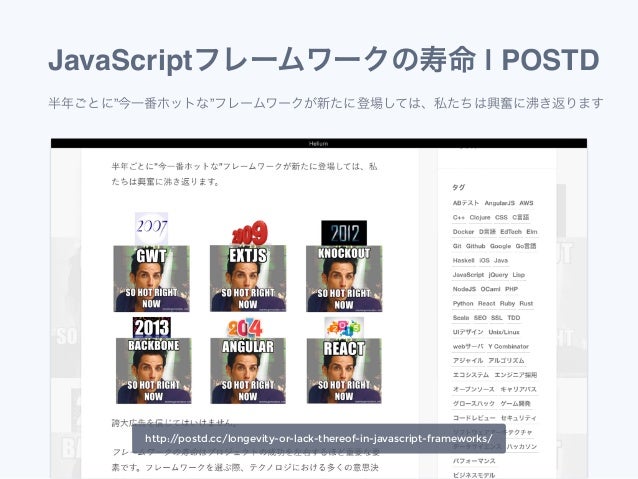
Task: Open the C言語 tag
Action: 520,217
